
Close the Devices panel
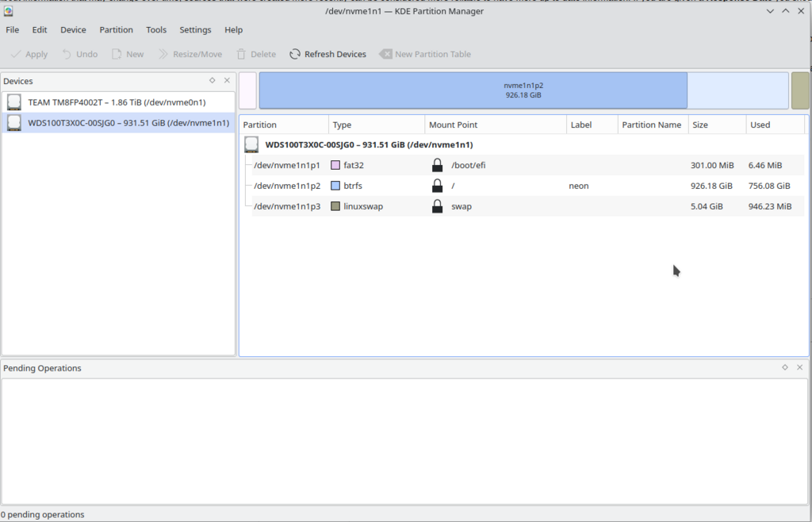click(227, 80)
